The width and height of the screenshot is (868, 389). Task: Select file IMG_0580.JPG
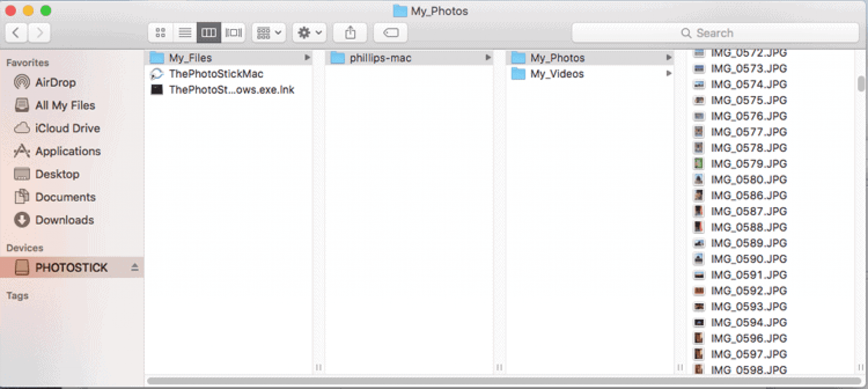coord(748,180)
